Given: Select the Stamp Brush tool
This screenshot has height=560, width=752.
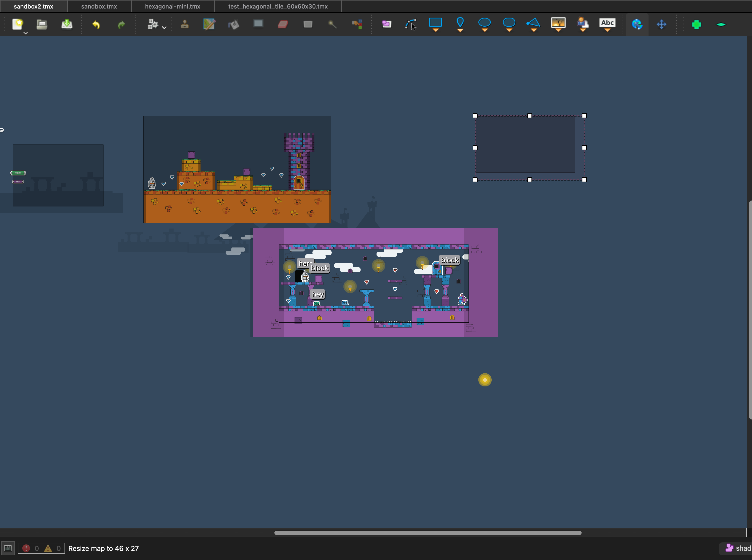Looking at the screenshot, I should (185, 24).
